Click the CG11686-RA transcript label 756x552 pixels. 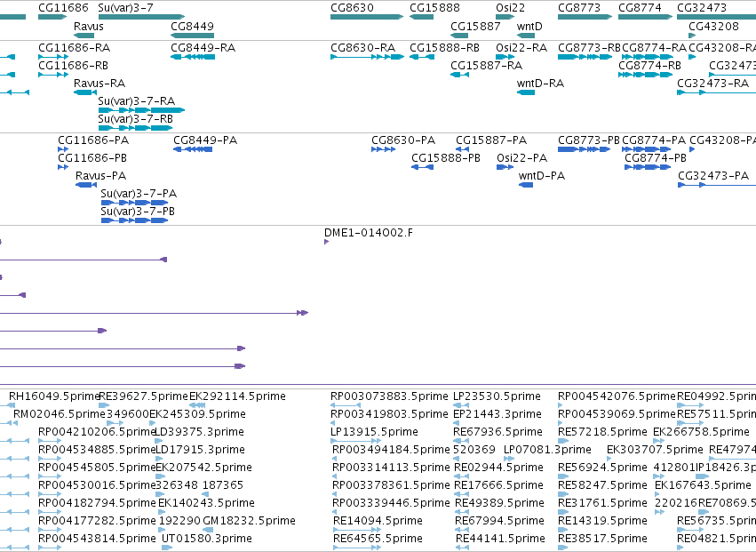75,48
